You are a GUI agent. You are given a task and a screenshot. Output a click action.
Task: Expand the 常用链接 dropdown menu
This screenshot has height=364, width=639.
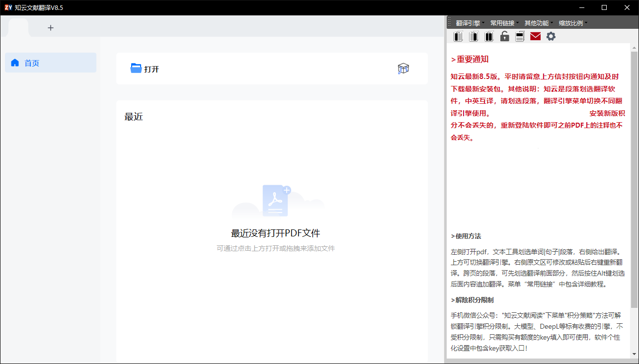(504, 23)
